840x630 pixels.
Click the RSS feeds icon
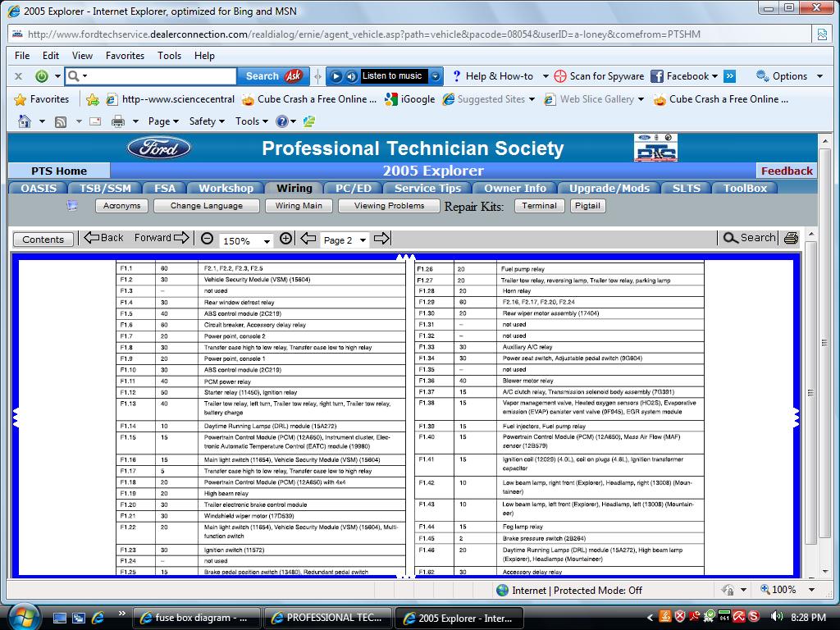[x=61, y=121]
